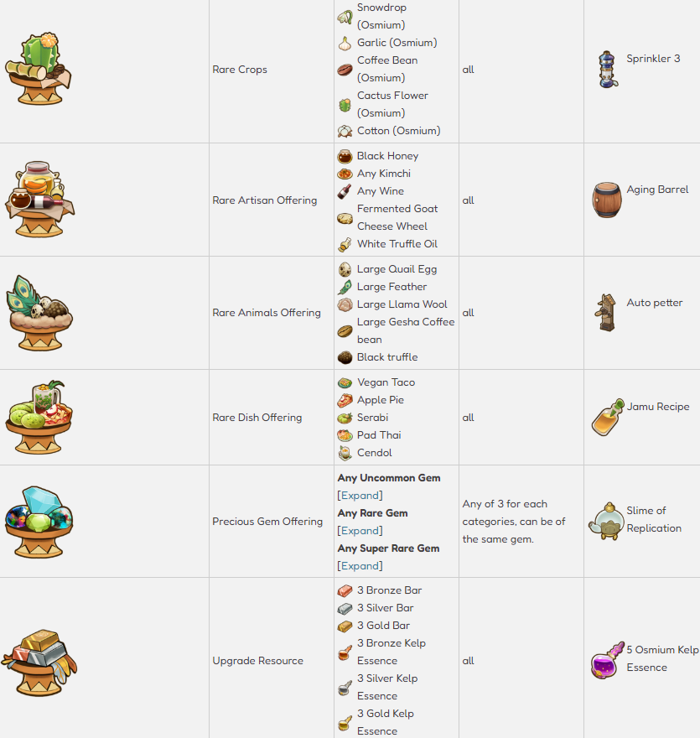Screen dimensions: 700x738
Task: Open the Rare Dish Offering image
Action: (38, 417)
